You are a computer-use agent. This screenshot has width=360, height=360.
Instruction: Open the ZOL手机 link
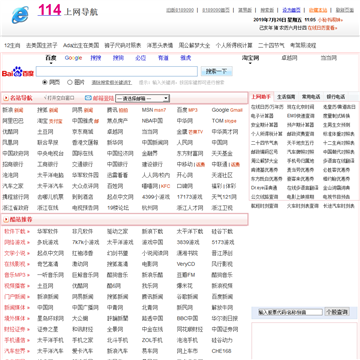coord(152,340)
